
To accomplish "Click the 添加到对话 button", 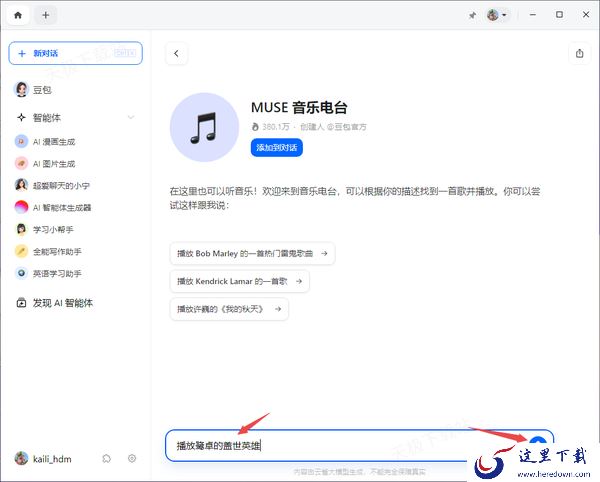I will click(x=277, y=148).
